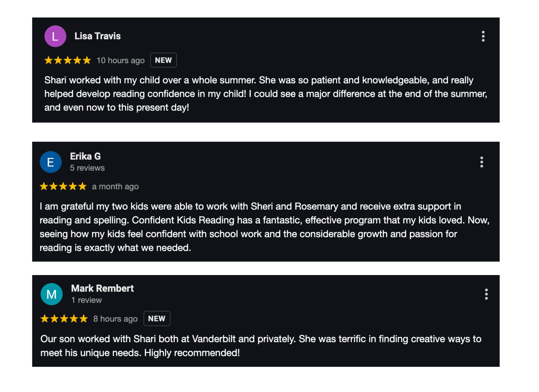View Erika G's 5 reviews
This screenshot has height=392, width=539.
[87, 168]
